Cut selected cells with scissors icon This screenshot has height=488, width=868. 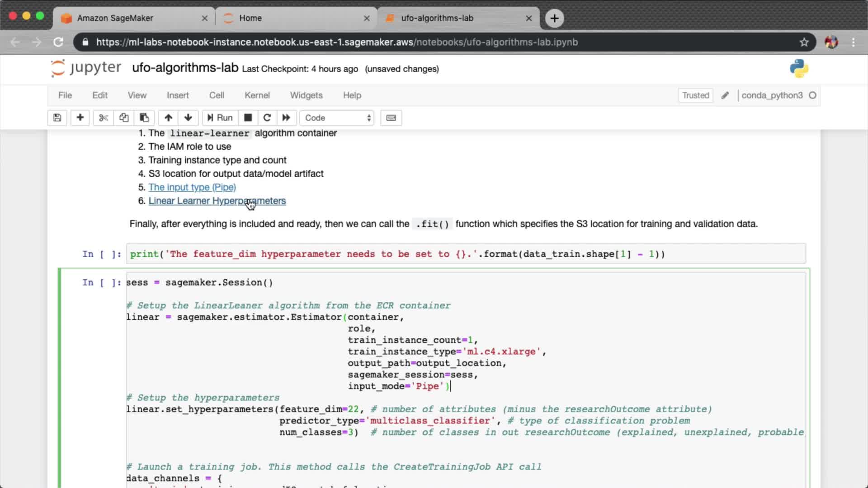(104, 118)
